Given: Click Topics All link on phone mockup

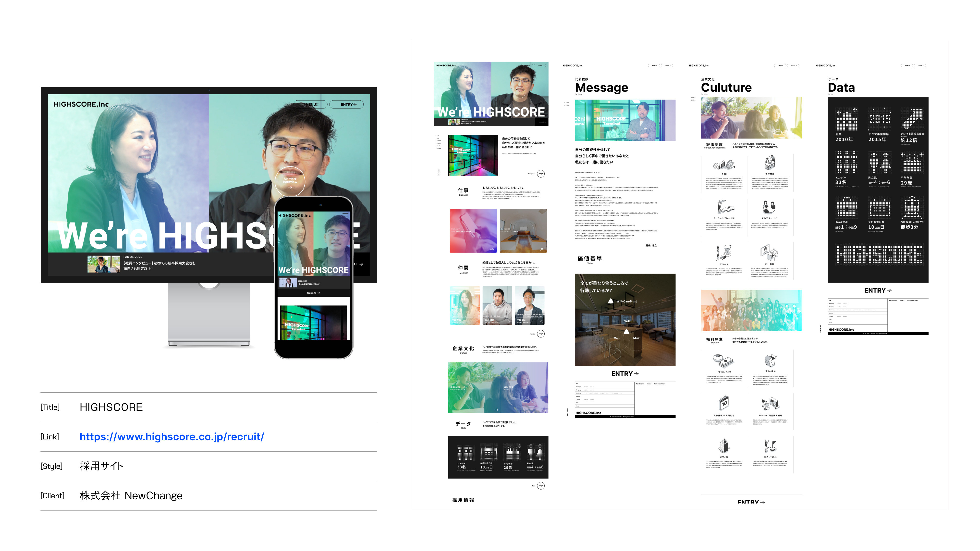Looking at the screenshot, I should (x=313, y=293).
